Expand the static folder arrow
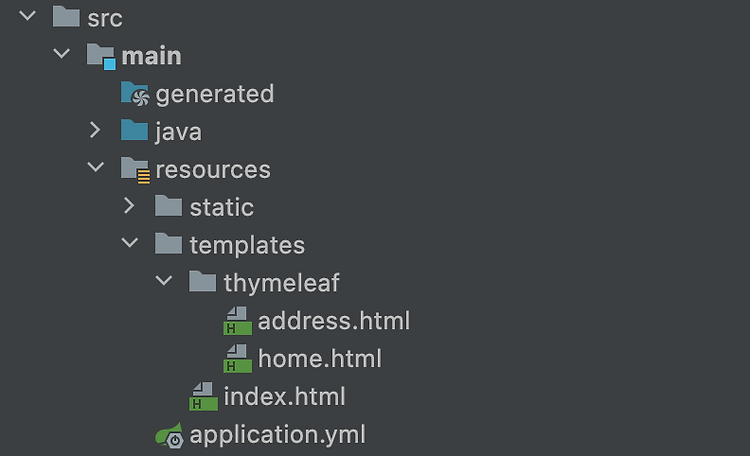 pyautogui.click(x=129, y=206)
